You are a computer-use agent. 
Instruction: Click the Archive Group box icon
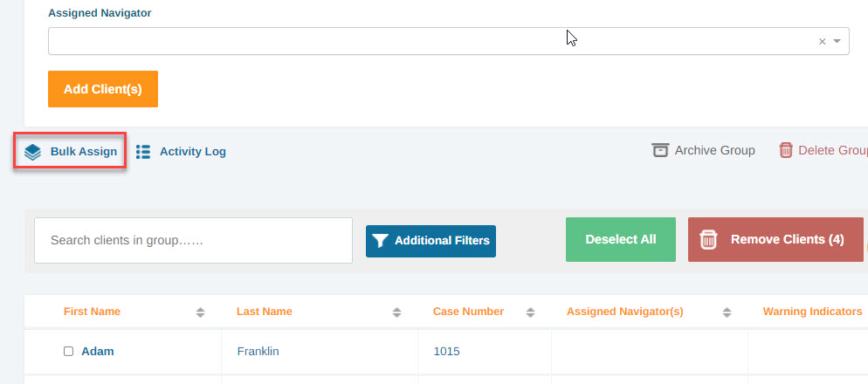point(660,150)
